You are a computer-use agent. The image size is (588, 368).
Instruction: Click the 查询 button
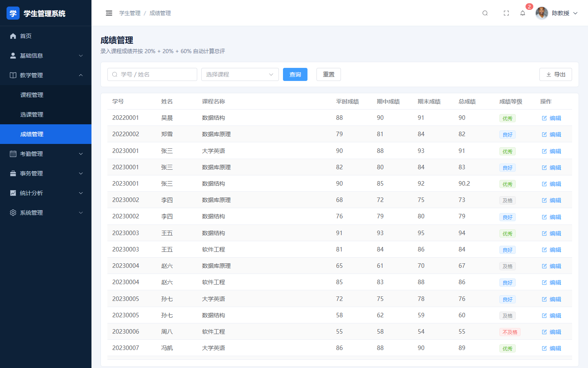(295, 74)
